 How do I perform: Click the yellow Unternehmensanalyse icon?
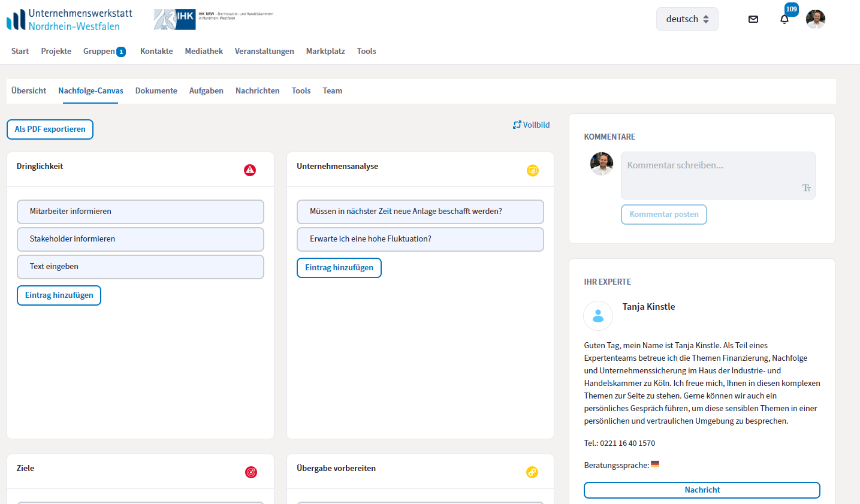coord(533,171)
